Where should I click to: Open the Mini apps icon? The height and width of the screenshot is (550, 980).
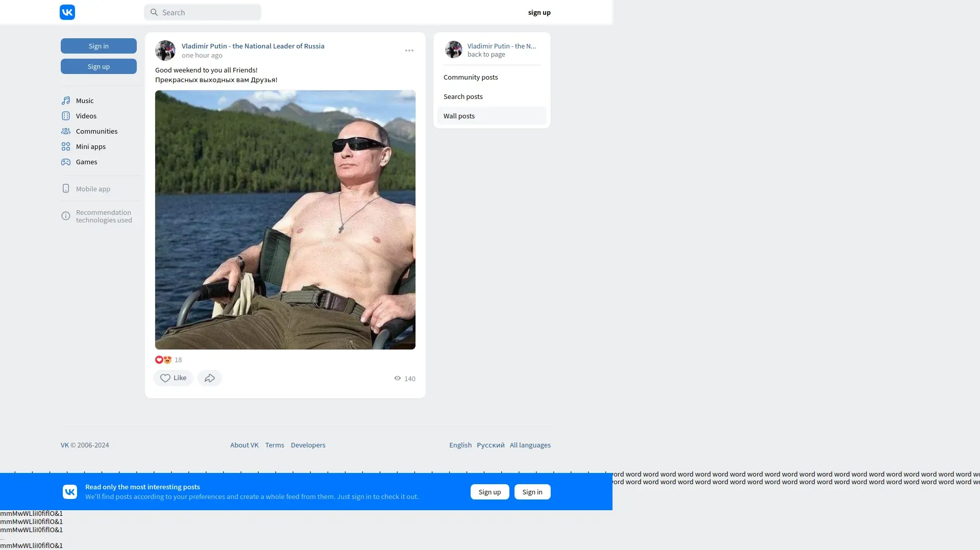coord(66,146)
